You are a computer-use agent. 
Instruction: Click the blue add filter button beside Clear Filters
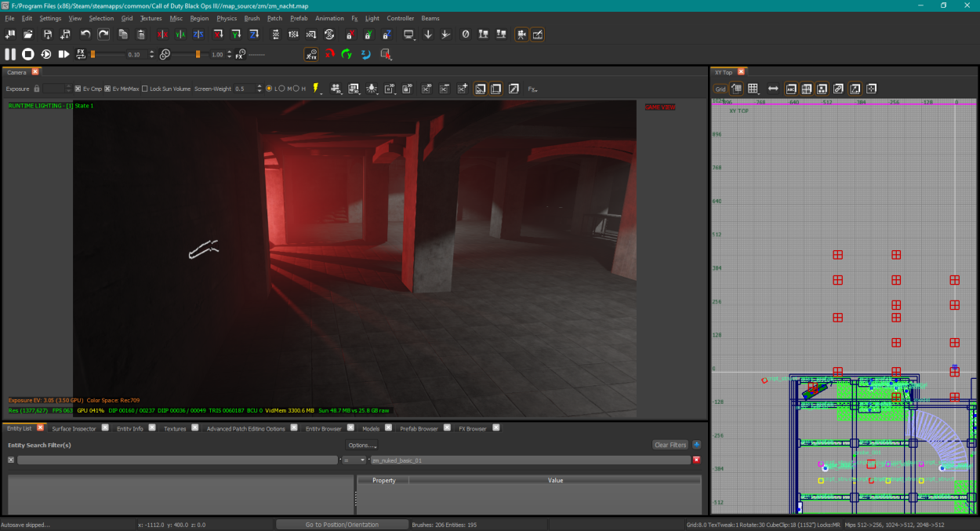pos(696,445)
